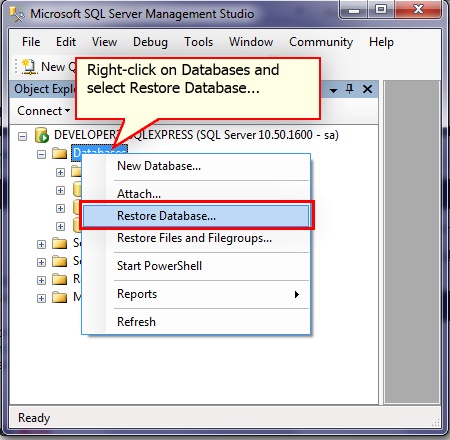This screenshot has height=440, width=450.
Task: Expand the first child node under Databases
Action: 60,172
